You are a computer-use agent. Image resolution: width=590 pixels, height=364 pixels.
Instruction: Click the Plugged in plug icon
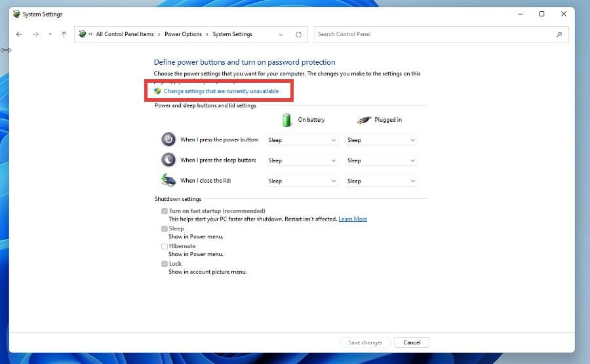364,120
